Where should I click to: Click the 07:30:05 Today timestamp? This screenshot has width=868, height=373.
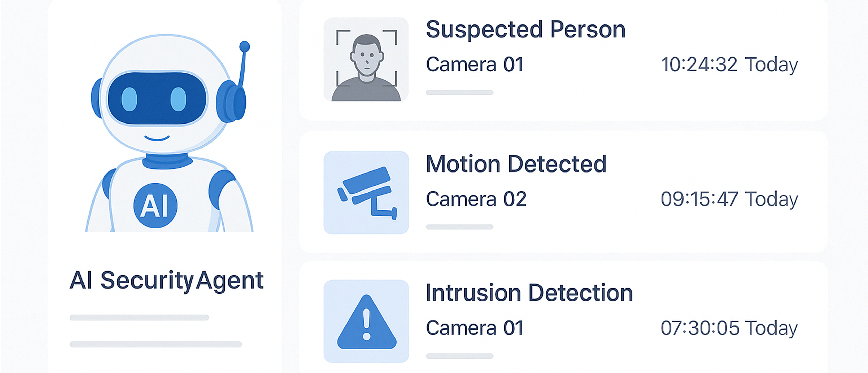729,328
